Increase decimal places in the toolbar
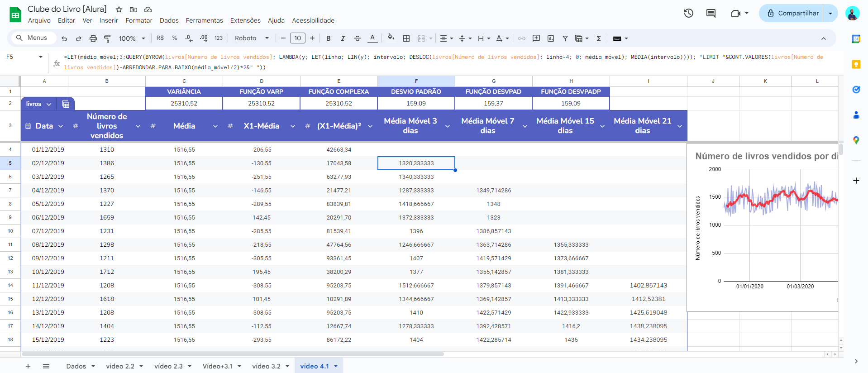 click(x=204, y=38)
